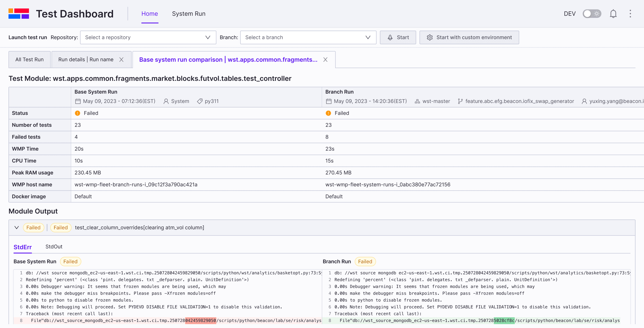The height and width of the screenshot is (328, 644).
Task: Close the Run details tab
Action: point(121,60)
